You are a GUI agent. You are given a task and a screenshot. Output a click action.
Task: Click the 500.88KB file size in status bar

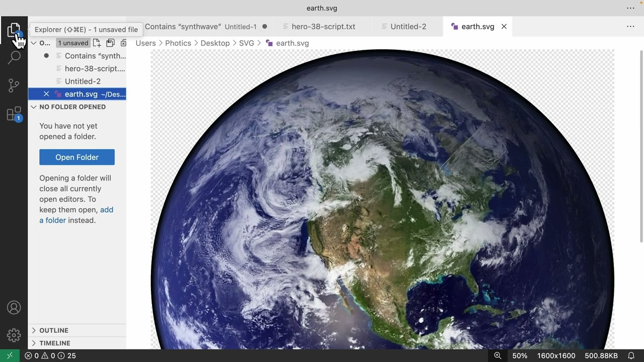[x=601, y=355]
